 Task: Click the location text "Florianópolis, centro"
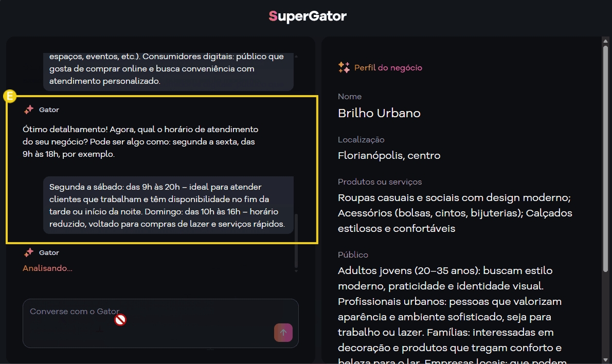[389, 155]
